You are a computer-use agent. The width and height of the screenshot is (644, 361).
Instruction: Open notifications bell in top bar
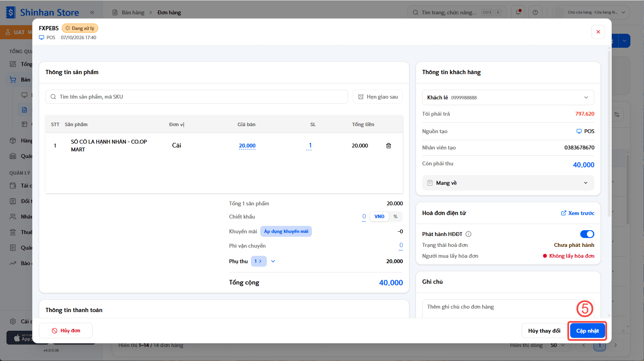(x=518, y=12)
